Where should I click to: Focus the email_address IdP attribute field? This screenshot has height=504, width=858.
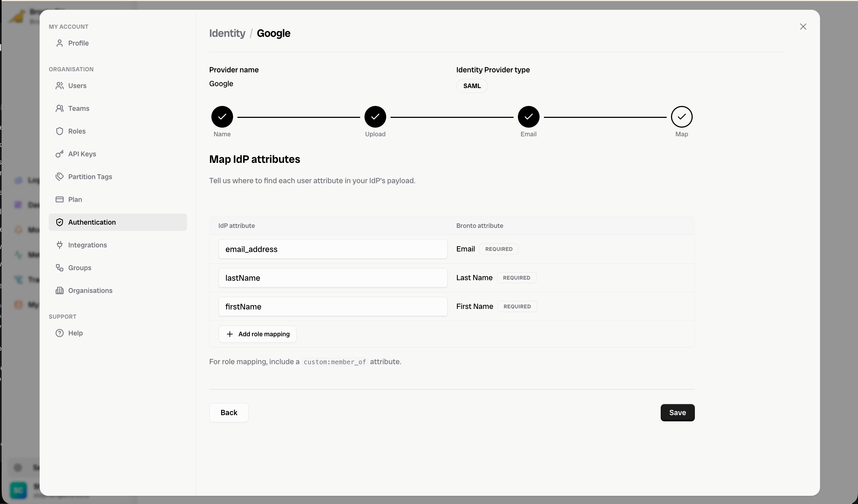[333, 249]
